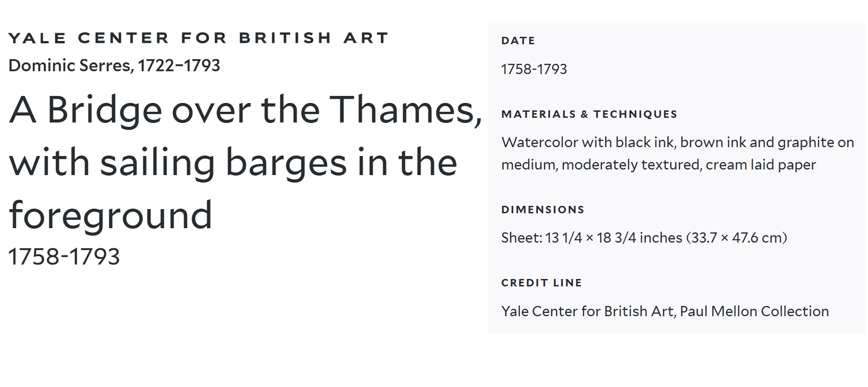This screenshot has width=868, height=387.
Task: Click the CREDIT LINE label
Action: (541, 283)
